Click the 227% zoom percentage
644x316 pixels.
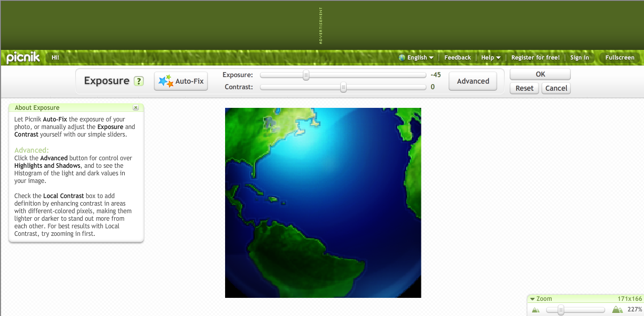tap(634, 309)
